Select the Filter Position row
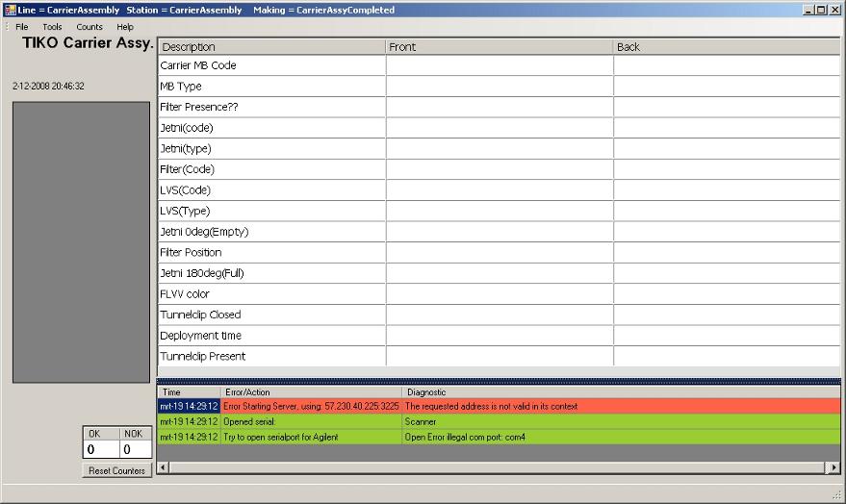 (500, 252)
